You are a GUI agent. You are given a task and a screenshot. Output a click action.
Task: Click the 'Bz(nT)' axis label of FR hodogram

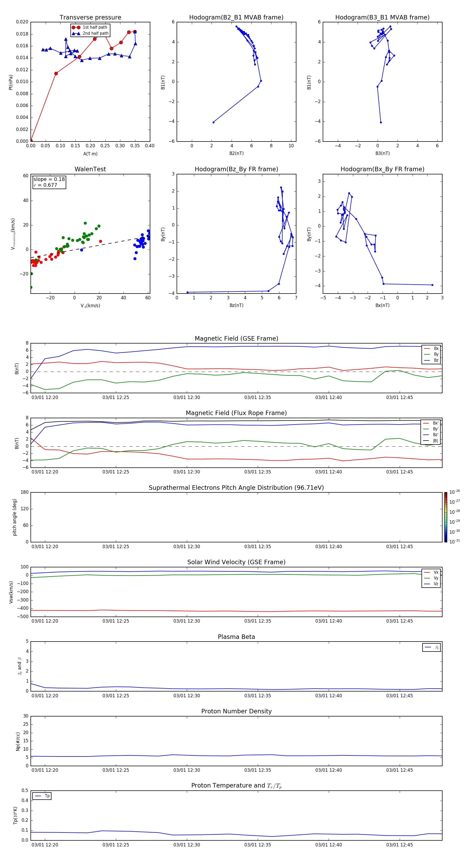(x=236, y=305)
